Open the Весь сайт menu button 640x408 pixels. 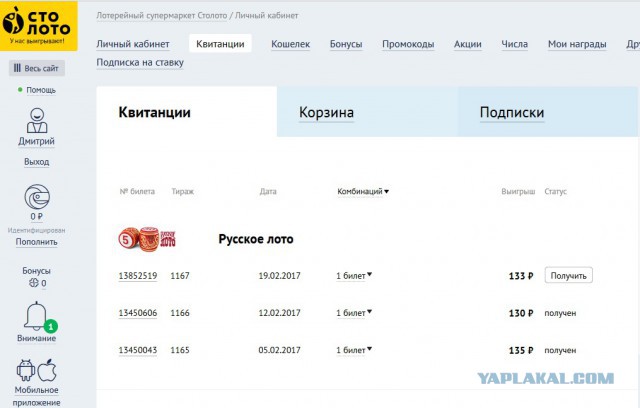click(37, 68)
